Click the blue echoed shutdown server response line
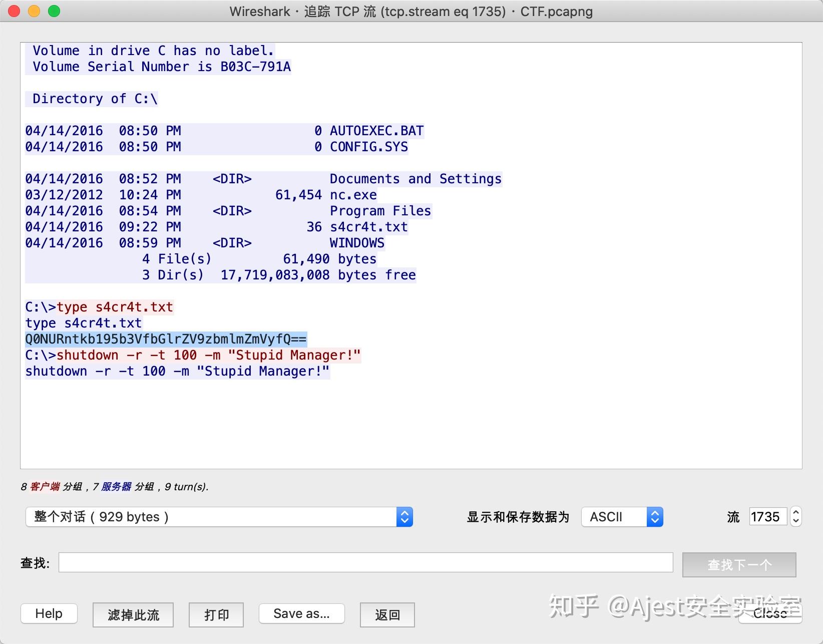 pyautogui.click(x=178, y=371)
